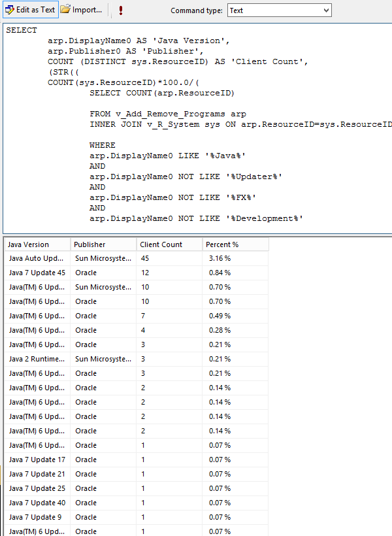Viewport: 392px width, 536px height.
Task: Click the percent value 3.16 %
Action: tap(220, 258)
